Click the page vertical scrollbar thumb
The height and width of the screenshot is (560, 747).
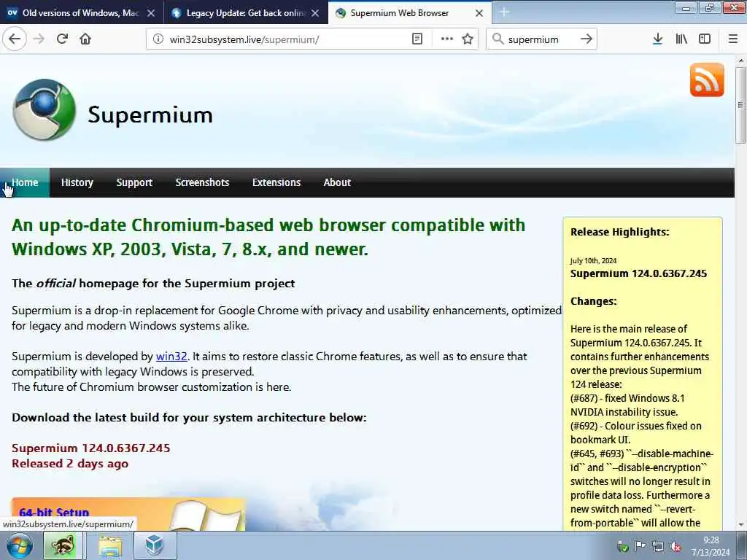point(740,105)
